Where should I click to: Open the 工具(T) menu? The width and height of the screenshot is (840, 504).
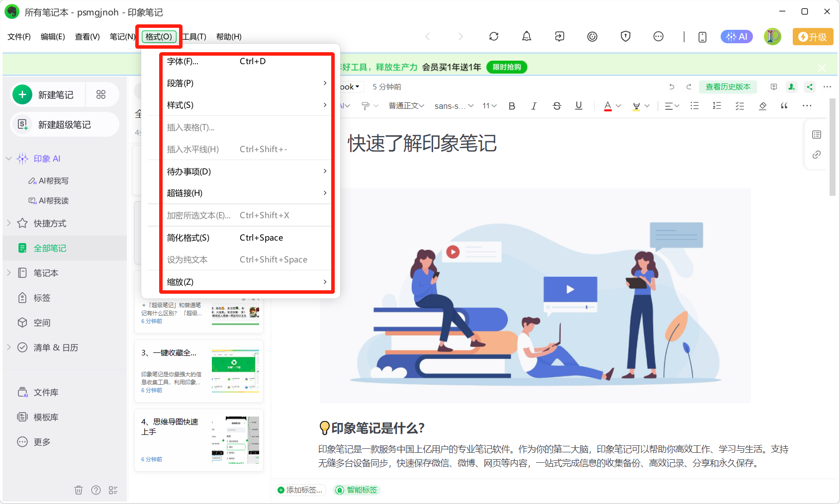tap(194, 37)
